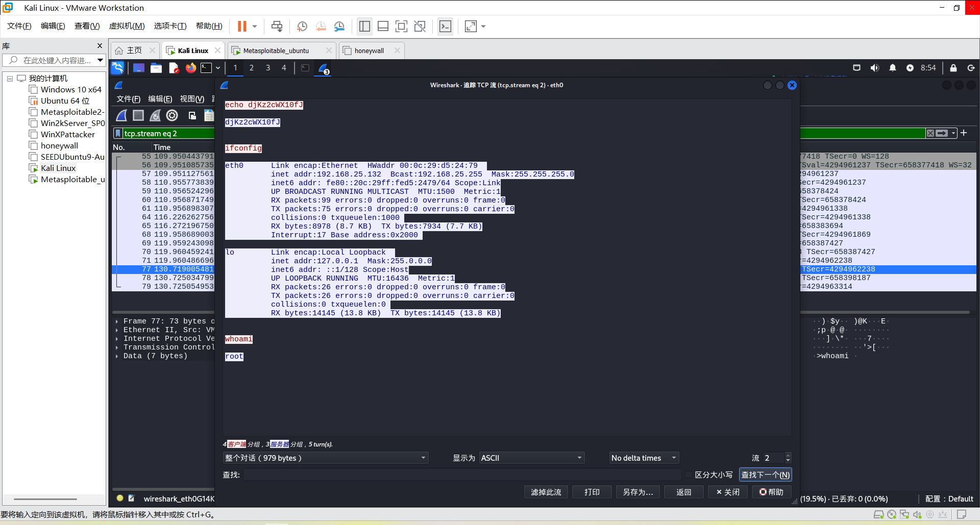Toggle the library sidebar view icon
The width and height of the screenshot is (980, 525).
click(364, 26)
